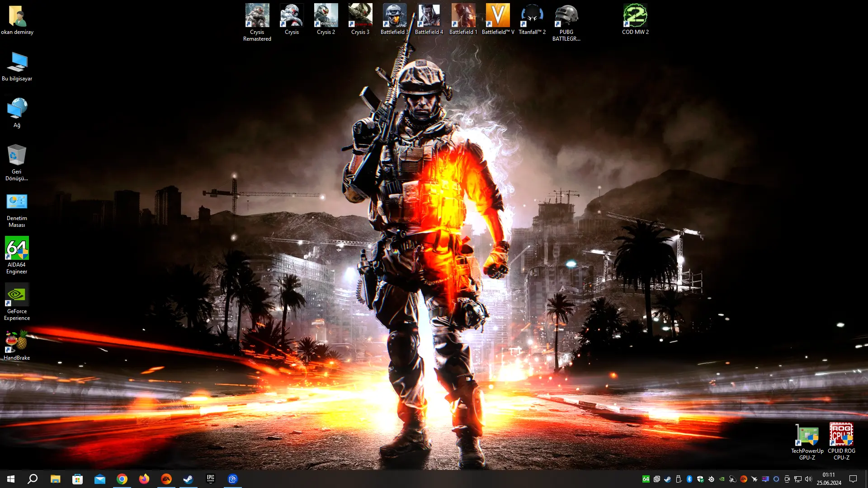
Task: Select the GeForce Experience desktop shortcut
Action: point(17,302)
